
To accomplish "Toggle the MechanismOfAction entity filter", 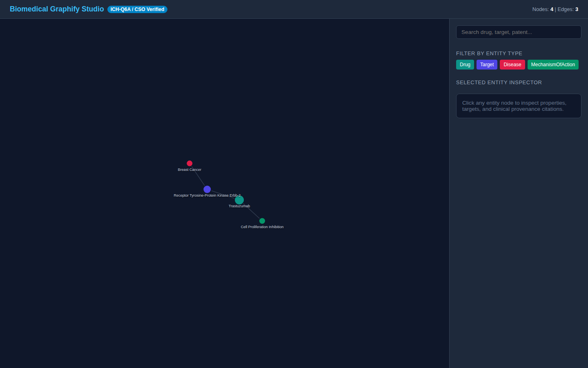I will pos(553,65).
